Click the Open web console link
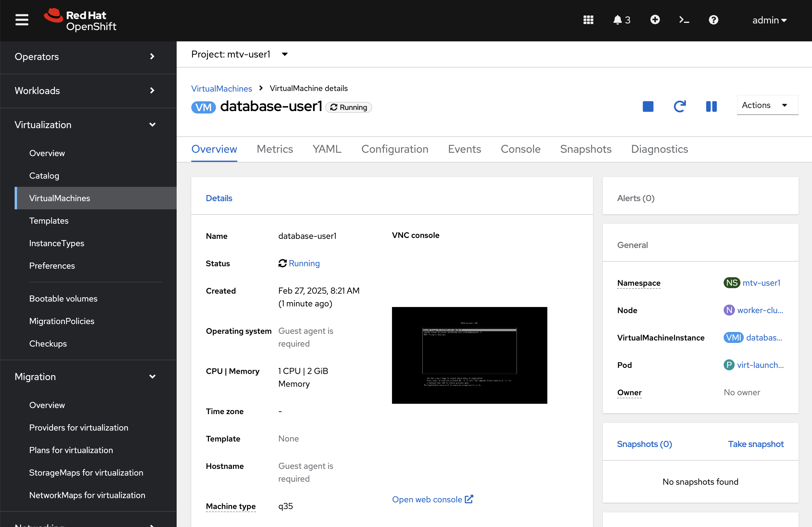812x527 pixels. coord(428,499)
